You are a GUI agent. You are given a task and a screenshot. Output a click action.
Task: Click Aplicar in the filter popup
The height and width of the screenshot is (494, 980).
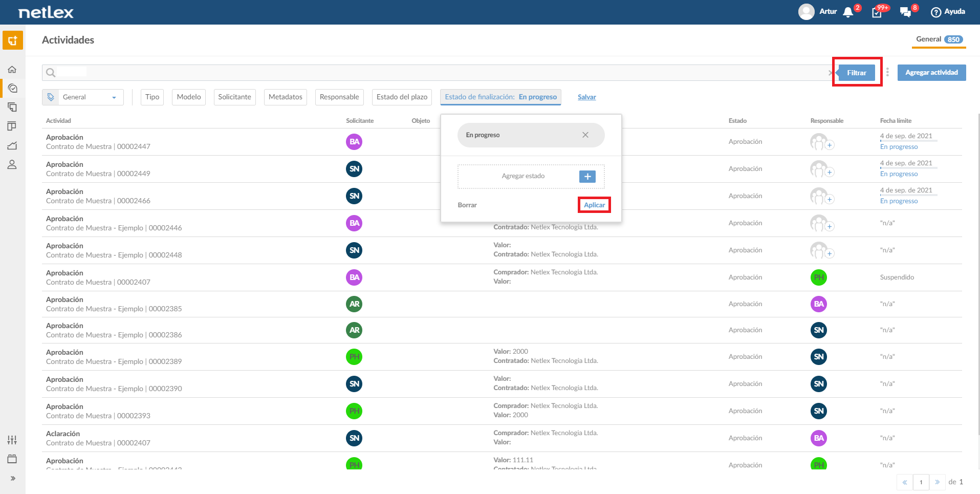point(595,205)
